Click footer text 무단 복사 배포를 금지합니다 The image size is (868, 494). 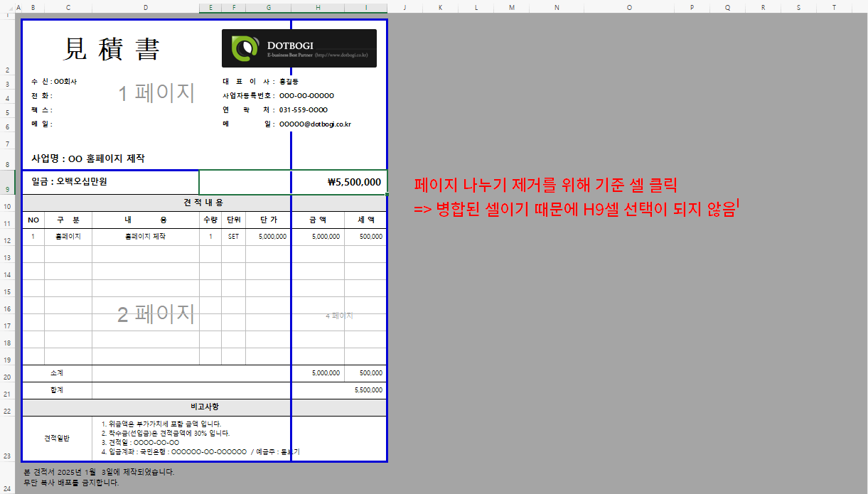coord(71,483)
